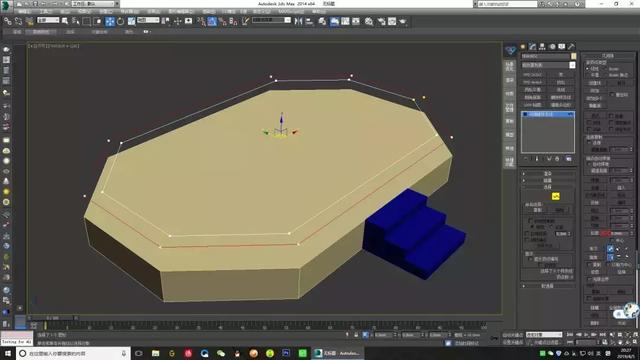Click the 镜像 button in geometry rollout

[593, 257]
